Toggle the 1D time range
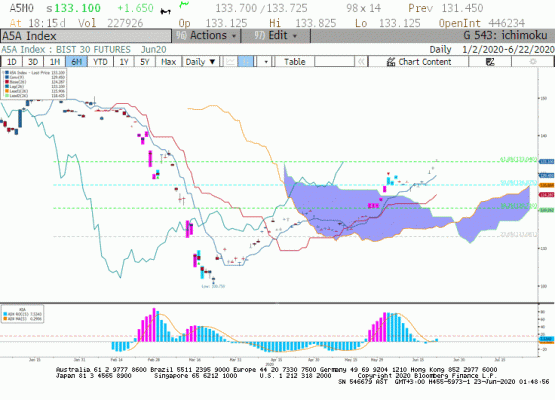The width and height of the screenshot is (555, 400). [x=12, y=62]
